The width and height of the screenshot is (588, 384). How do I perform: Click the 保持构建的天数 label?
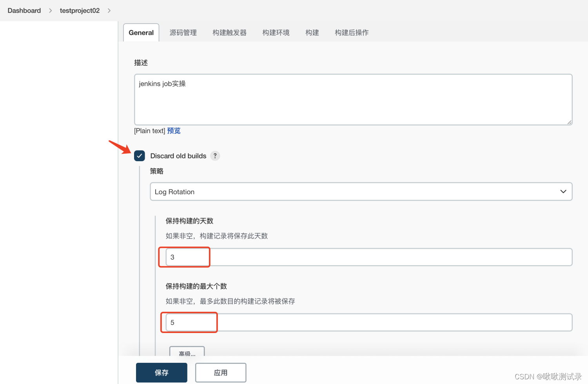coord(189,221)
